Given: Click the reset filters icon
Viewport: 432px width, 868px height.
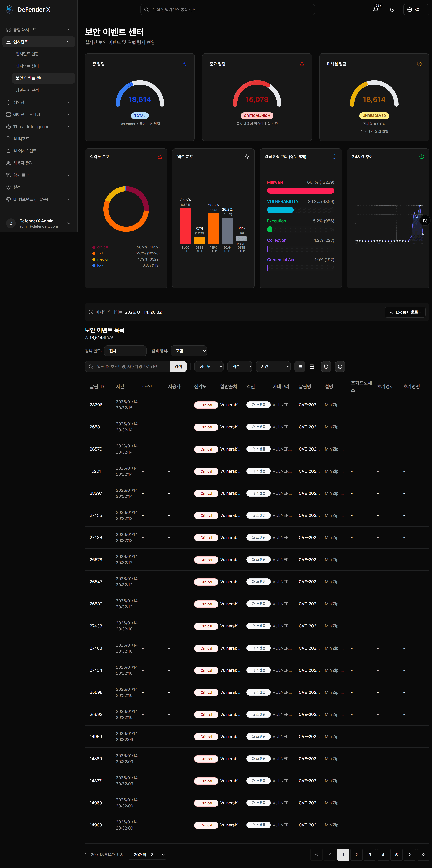Looking at the screenshot, I should coord(326,367).
